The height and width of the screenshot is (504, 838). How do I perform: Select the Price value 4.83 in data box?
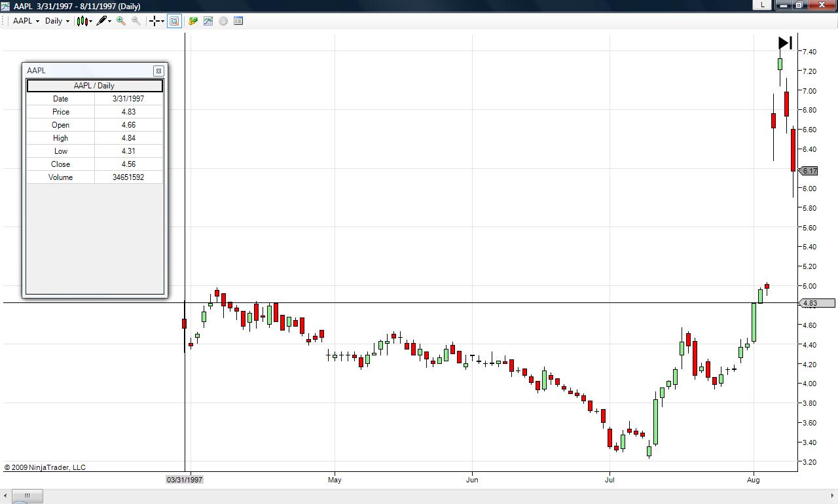tap(128, 112)
